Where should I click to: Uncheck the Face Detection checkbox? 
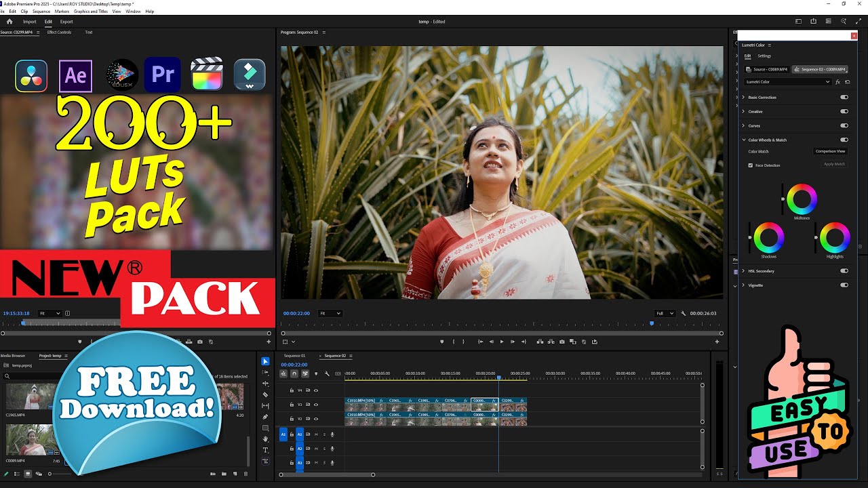[751, 165]
